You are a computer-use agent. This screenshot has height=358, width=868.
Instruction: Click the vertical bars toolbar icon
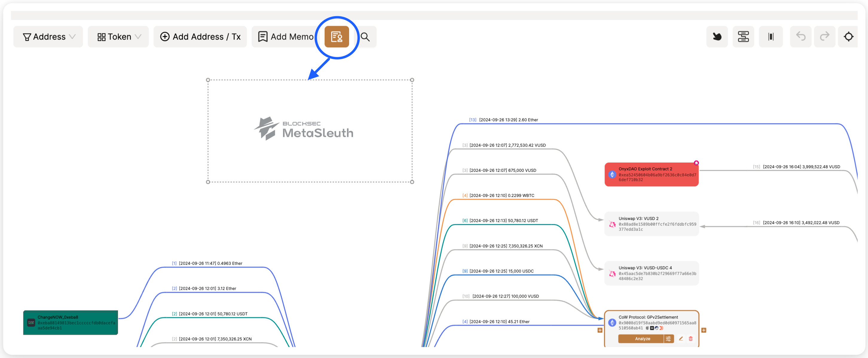point(771,37)
